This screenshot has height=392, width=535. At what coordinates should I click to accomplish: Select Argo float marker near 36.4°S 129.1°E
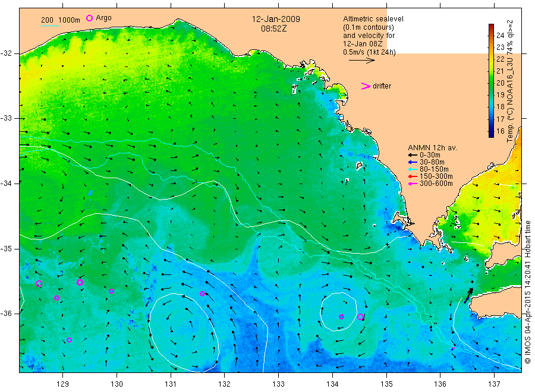[70, 340]
